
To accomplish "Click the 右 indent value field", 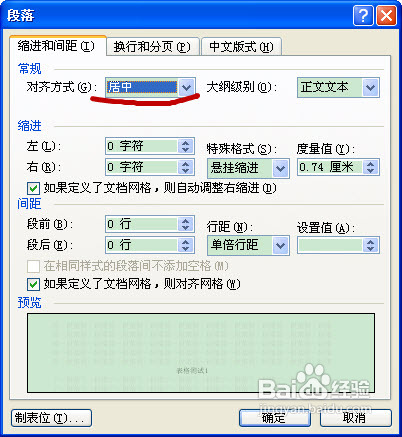I will 142,167.
